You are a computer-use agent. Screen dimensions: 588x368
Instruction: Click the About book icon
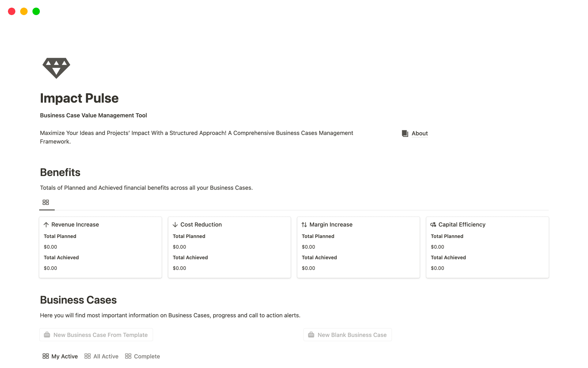[405, 133]
